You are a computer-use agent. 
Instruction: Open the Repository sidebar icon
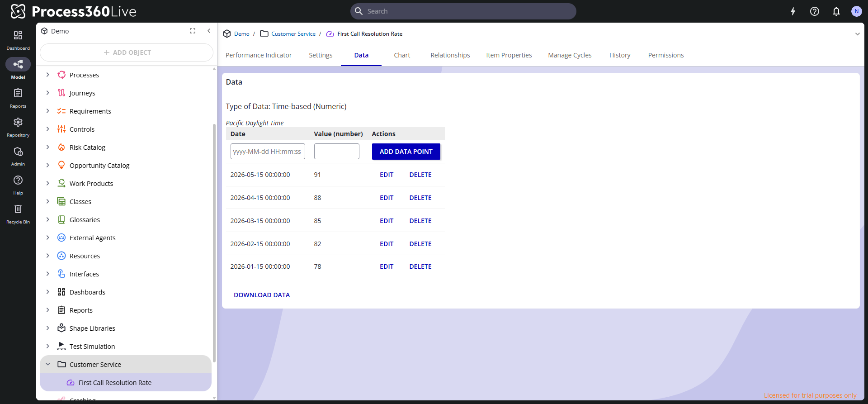click(18, 127)
